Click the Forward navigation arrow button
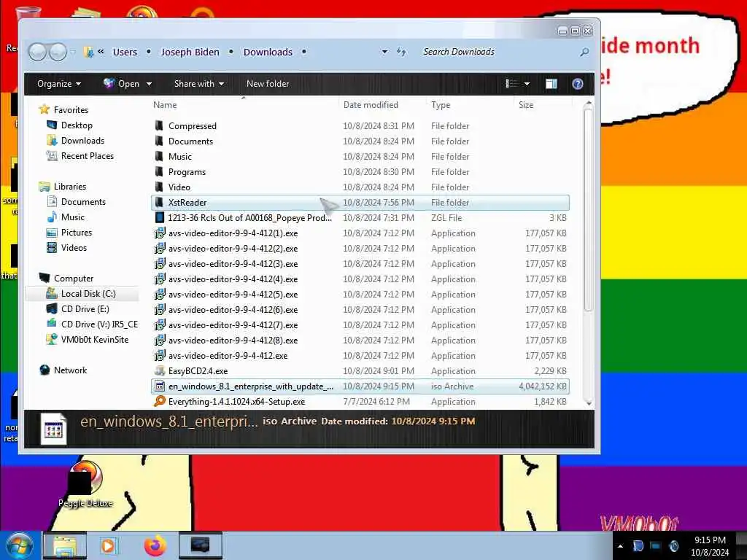Viewport: 747px width, 560px height. (58, 52)
